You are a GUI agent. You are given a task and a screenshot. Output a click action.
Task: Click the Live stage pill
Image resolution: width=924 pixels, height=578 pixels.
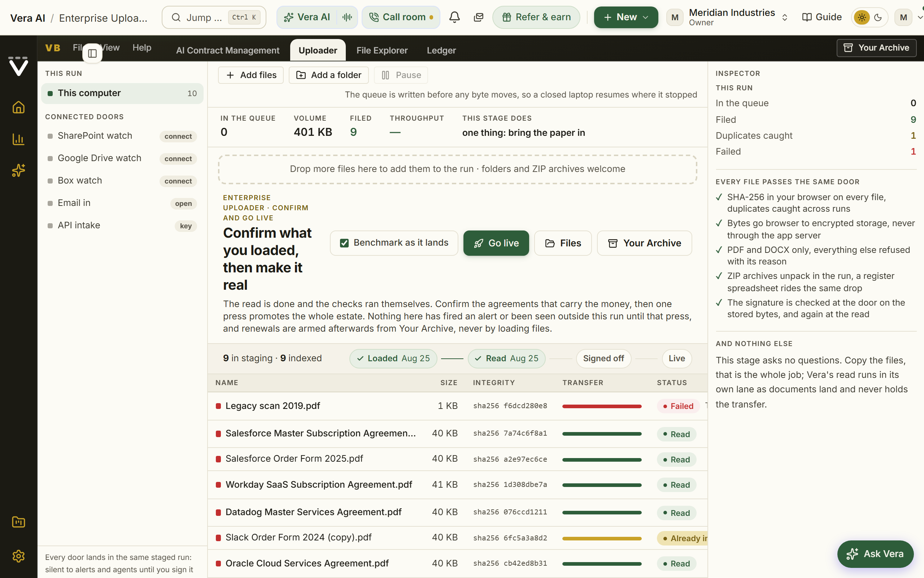click(677, 358)
